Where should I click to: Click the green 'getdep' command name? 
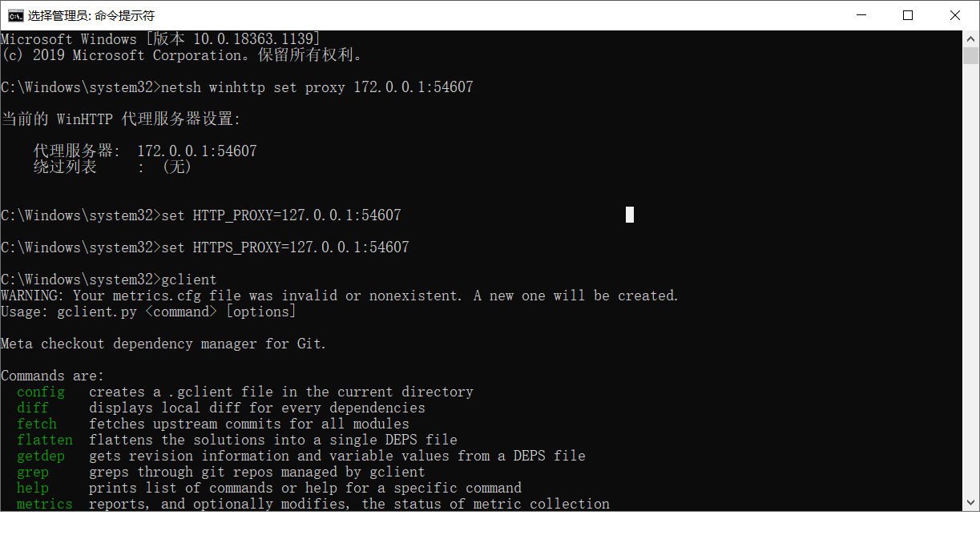(x=41, y=456)
